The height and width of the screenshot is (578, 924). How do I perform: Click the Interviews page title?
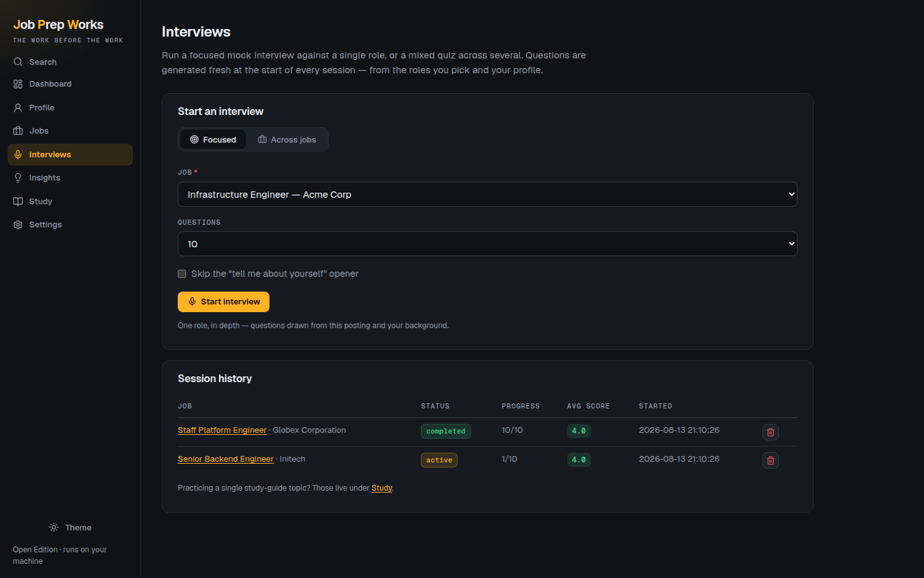tap(196, 32)
